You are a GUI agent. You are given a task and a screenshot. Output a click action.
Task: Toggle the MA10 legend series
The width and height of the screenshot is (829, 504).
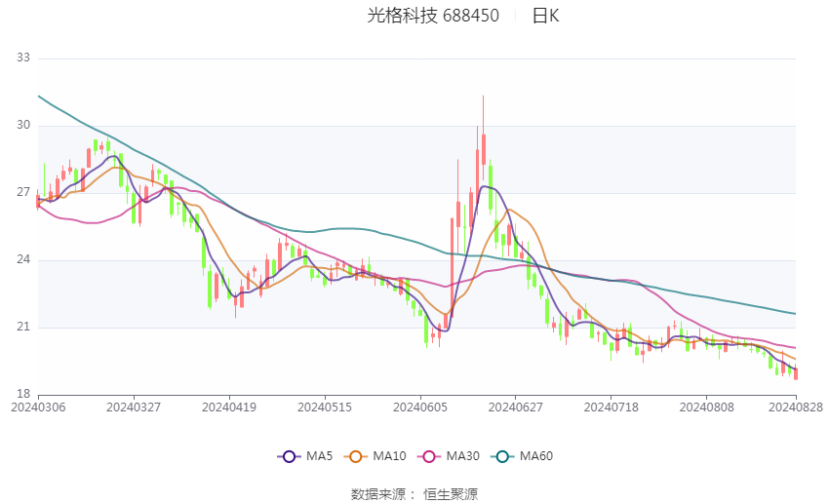tap(375, 456)
